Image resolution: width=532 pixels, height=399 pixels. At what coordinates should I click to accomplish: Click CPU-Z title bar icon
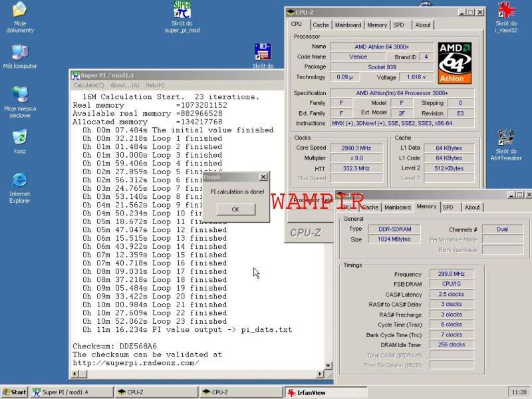pos(291,13)
